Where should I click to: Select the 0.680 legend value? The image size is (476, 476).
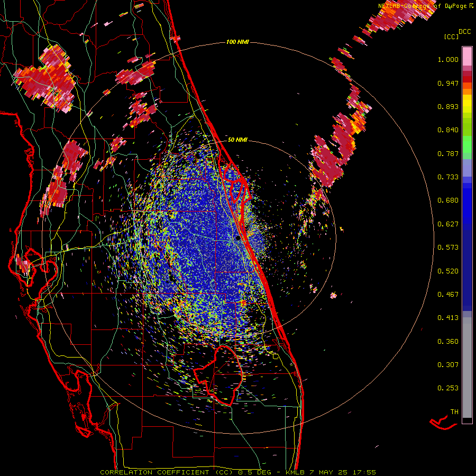(x=448, y=200)
